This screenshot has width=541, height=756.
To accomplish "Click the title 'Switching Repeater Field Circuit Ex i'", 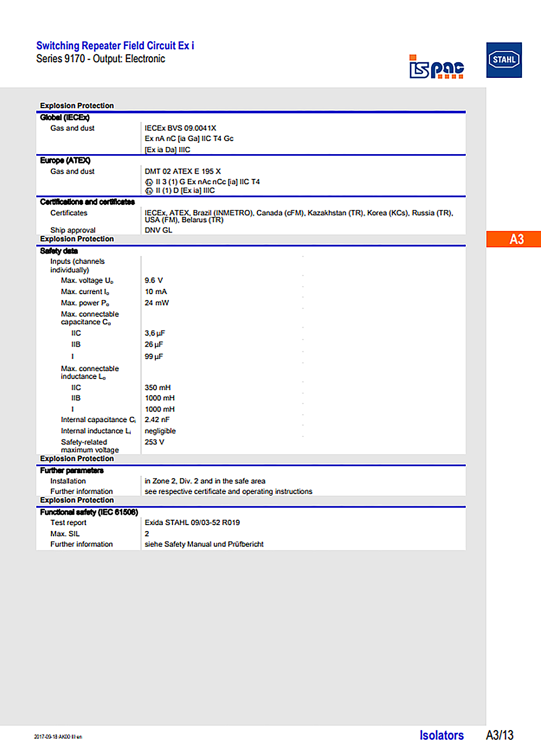I will tap(115, 46).
